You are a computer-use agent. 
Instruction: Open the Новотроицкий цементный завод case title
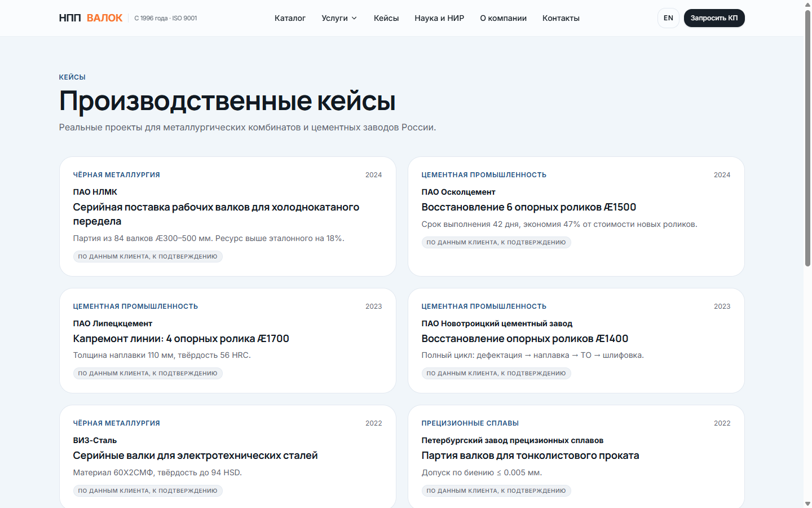pyautogui.click(x=525, y=339)
